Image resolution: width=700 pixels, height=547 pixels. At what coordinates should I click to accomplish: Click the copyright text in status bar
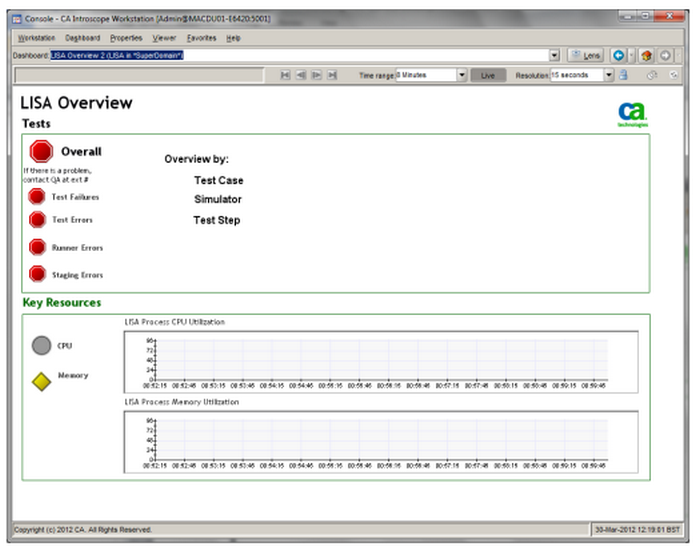[x=83, y=530]
